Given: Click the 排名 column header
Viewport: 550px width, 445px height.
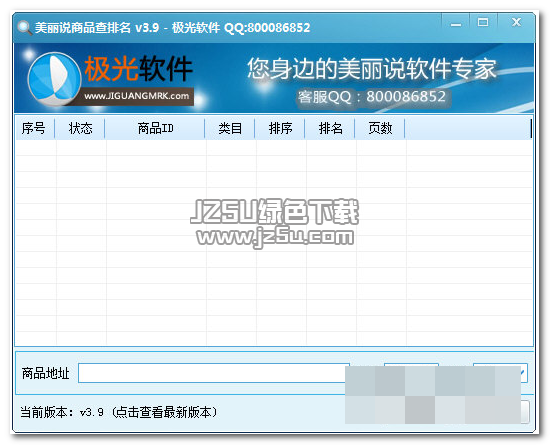Looking at the screenshot, I should [330, 129].
